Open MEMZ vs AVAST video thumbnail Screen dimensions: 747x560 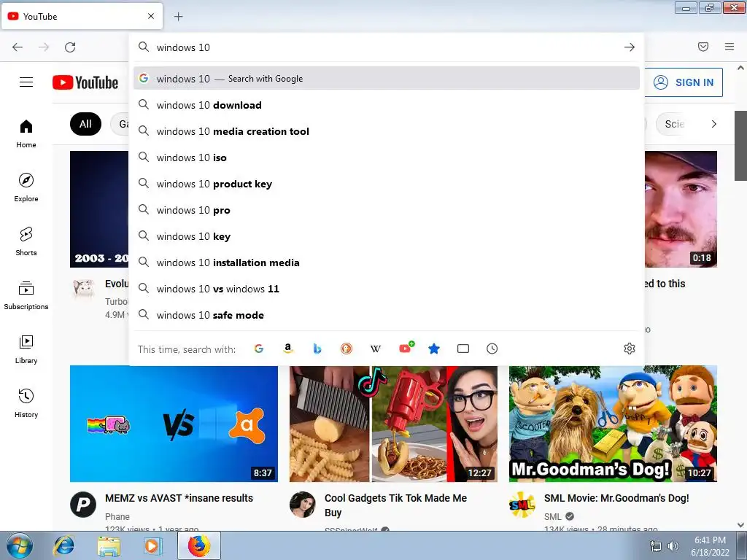[x=174, y=424]
